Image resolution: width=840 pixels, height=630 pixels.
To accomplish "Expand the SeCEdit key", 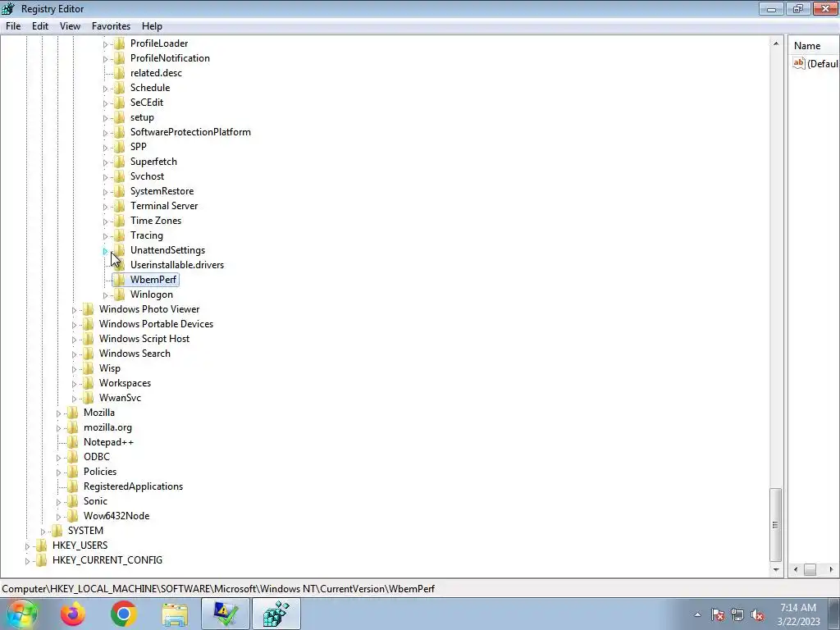I will click(x=106, y=103).
